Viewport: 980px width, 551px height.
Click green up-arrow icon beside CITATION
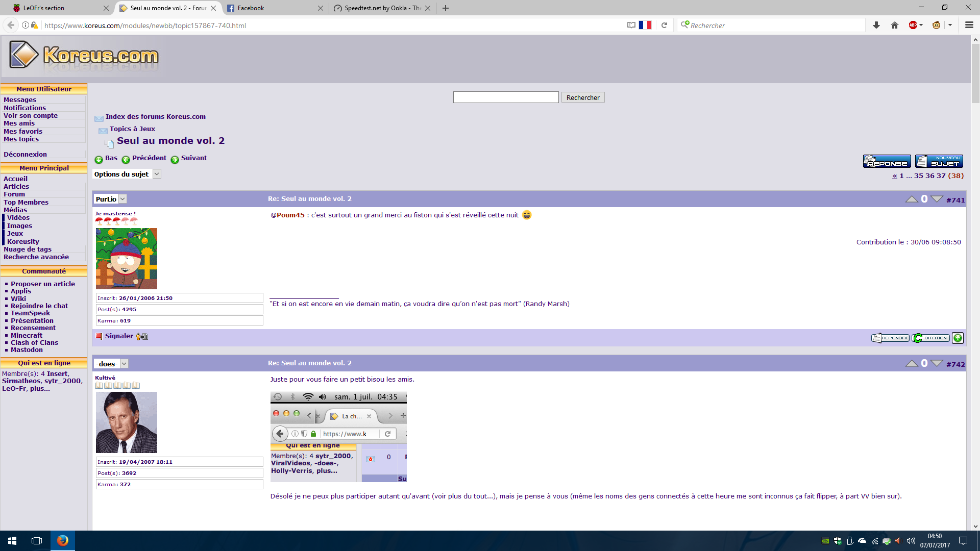(958, 338)
